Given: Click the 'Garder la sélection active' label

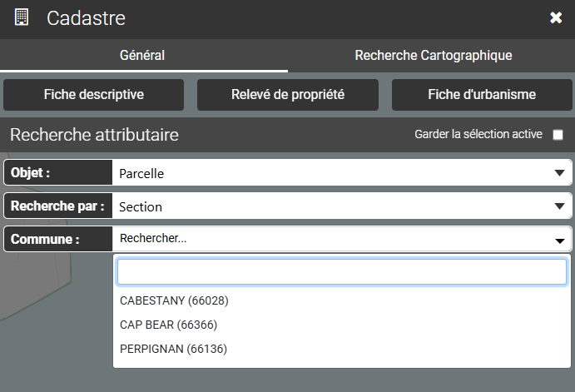Looking at the screenshot, I should click(x=478, y=135).
